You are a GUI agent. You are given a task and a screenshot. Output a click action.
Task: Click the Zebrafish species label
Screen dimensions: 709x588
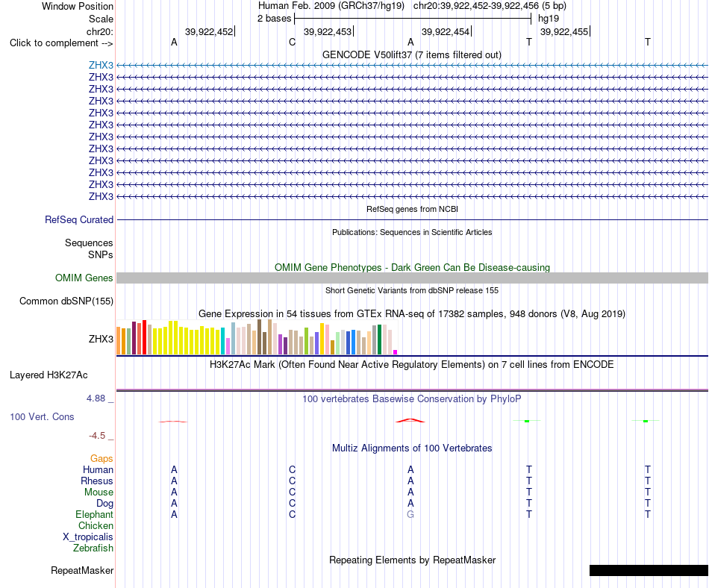(x=93, y=548)
